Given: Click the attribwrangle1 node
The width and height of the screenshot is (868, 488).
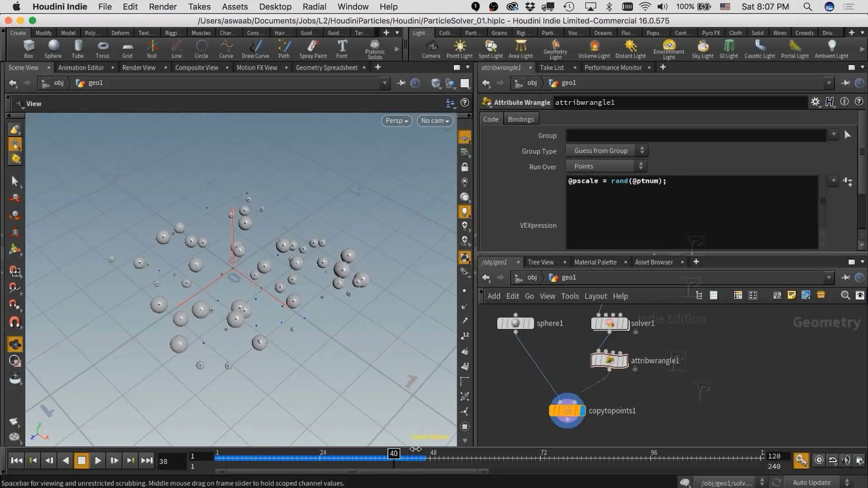Looking at the screenshot, I should point(609,360).
